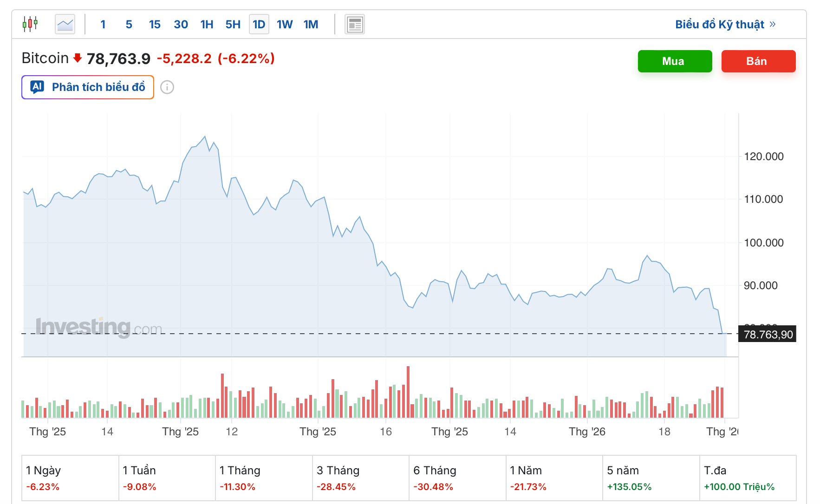
Task: Choose the 5H interval
Action: pyautogui.click(x=233, y=24)
